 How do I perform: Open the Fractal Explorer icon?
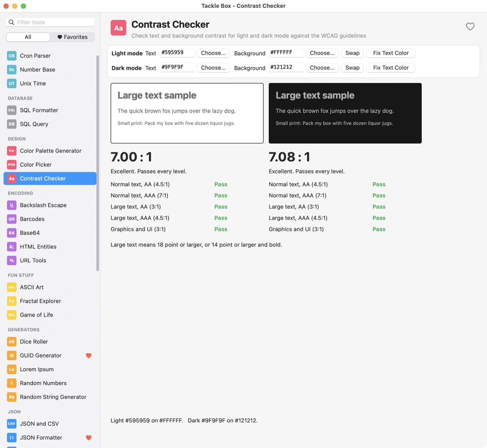(x=11, y=301)
